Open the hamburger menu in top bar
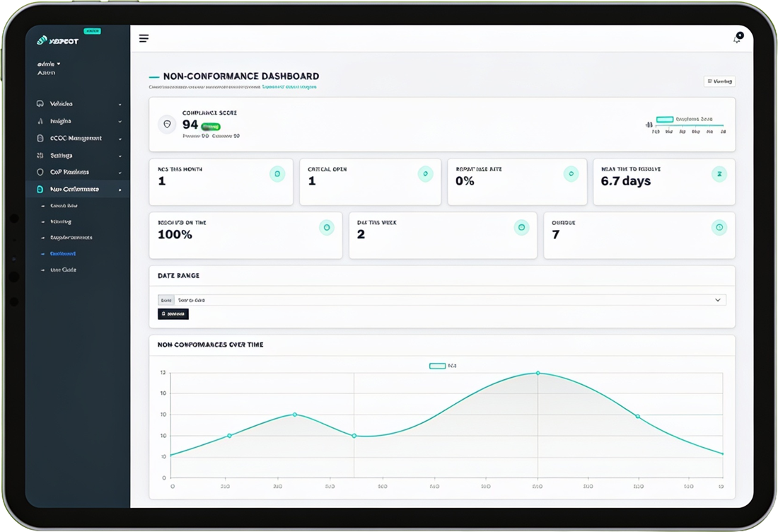 [144, 38]
